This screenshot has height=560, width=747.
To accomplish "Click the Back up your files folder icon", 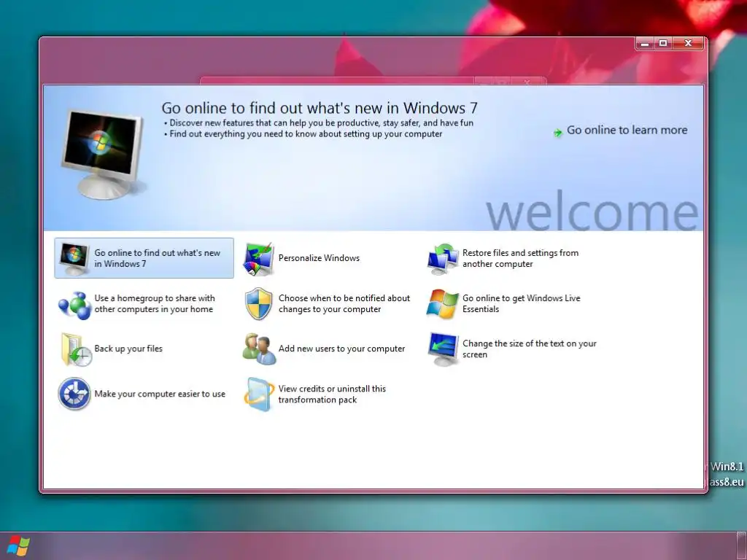I will (x=75, y=349).
